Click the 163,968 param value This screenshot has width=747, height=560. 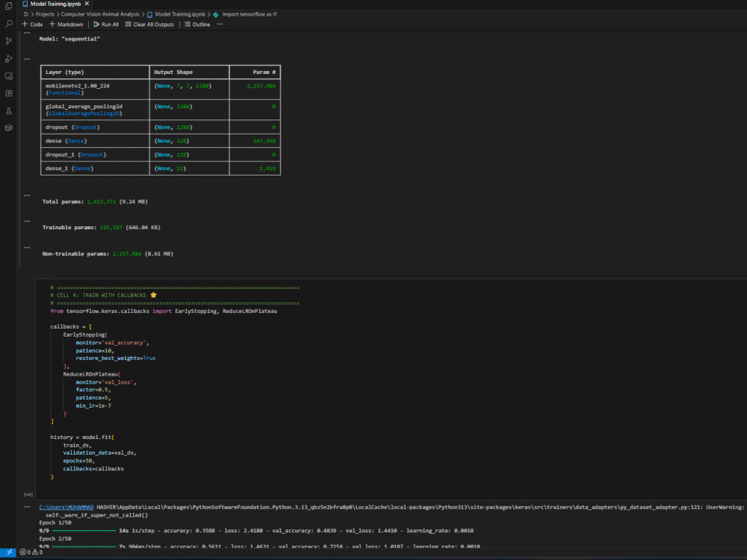(264, 141)
